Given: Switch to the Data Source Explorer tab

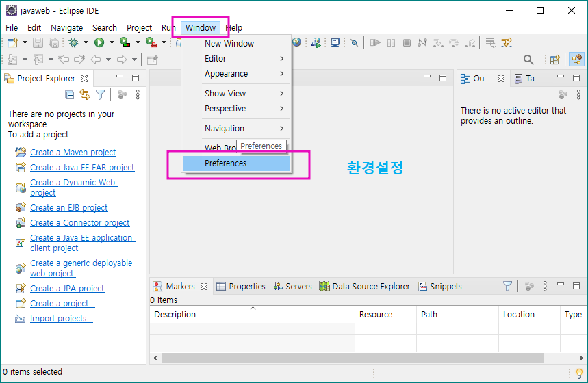Looking at the screenshot, I should 364,287.
